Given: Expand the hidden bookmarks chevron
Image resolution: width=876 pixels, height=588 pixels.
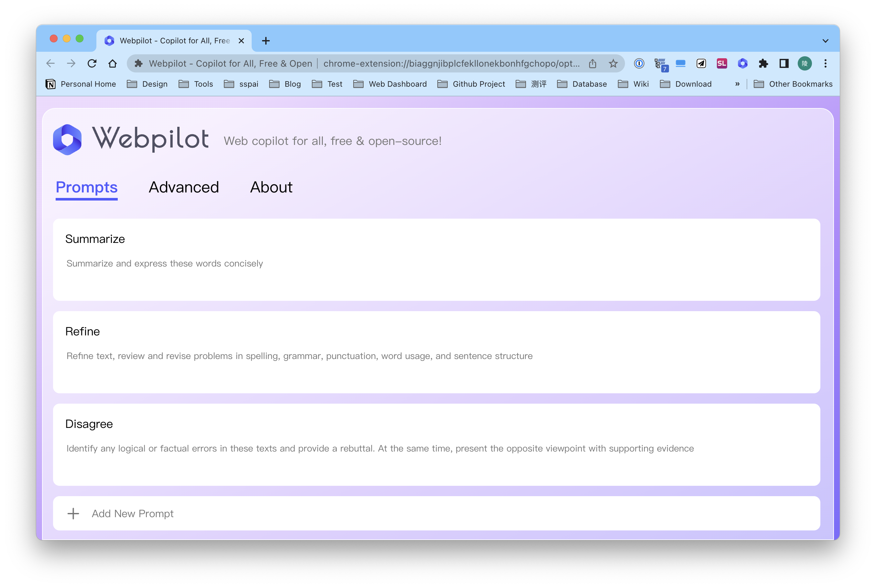Looking at the screenshot, I should (737, 84).
